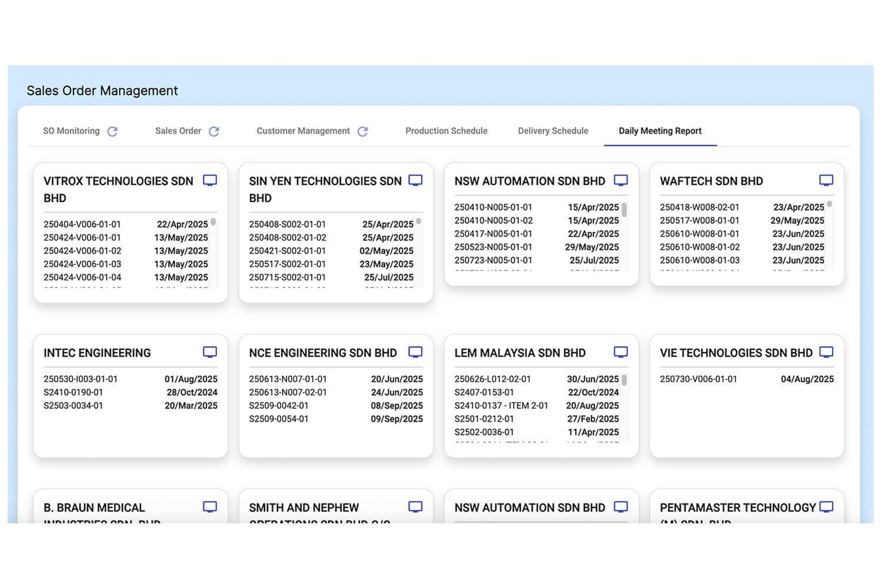The width and height of the screenshot is (882, 588).
Task: Click refresh icon next to Sales Order
Action: 214,131
